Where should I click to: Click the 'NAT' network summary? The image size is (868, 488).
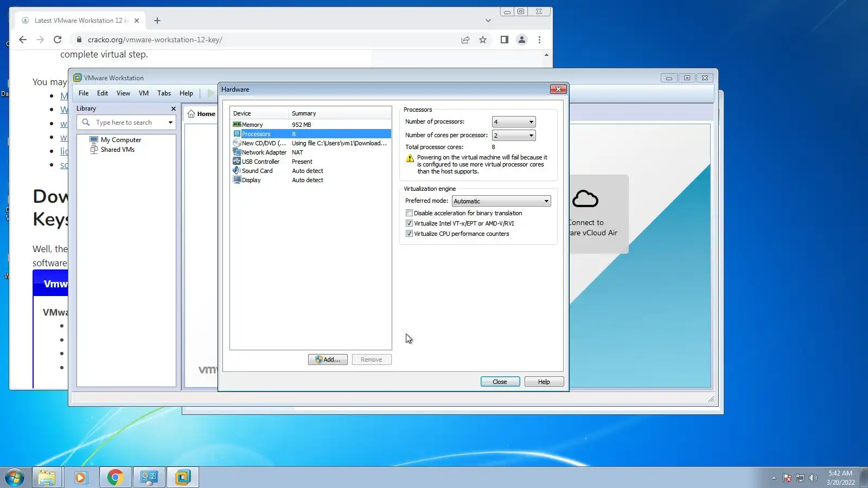[297, 152]
